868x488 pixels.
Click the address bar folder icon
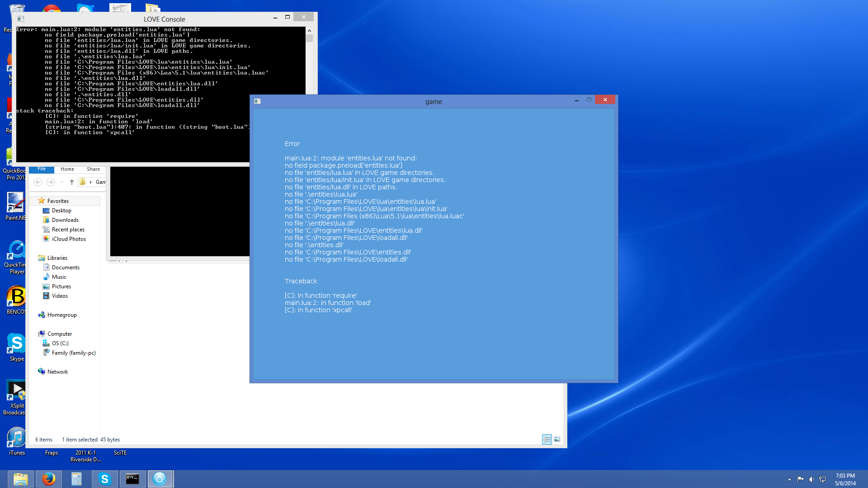tap(83, 182)
